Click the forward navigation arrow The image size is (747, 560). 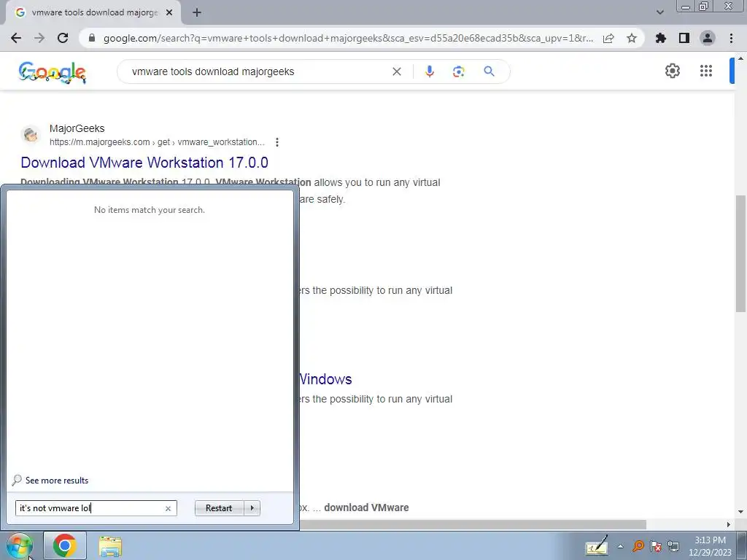pyautogui.click(x=39, y=38)
